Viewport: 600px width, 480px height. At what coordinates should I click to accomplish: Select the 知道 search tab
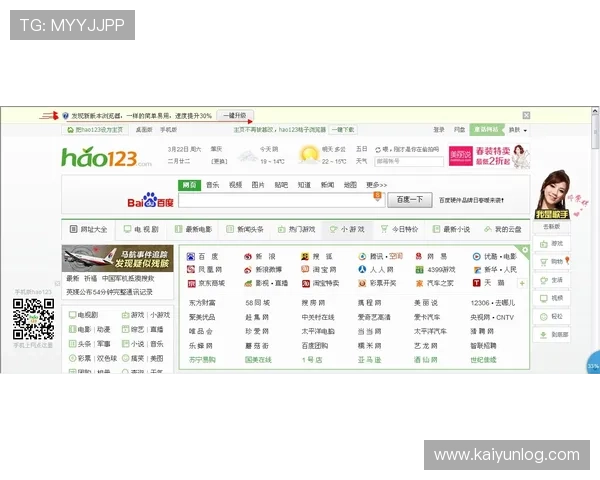304,185
